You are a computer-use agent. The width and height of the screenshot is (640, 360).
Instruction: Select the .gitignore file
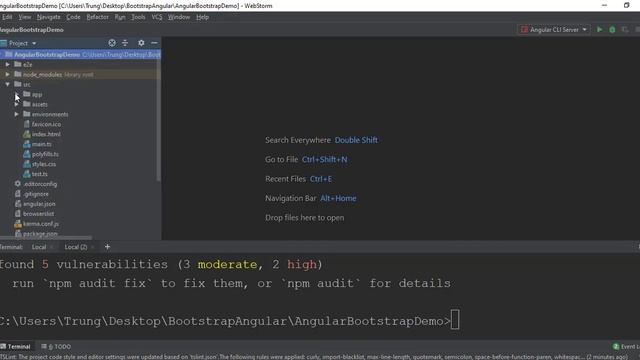pyautogui.click(x=36, y=194)
